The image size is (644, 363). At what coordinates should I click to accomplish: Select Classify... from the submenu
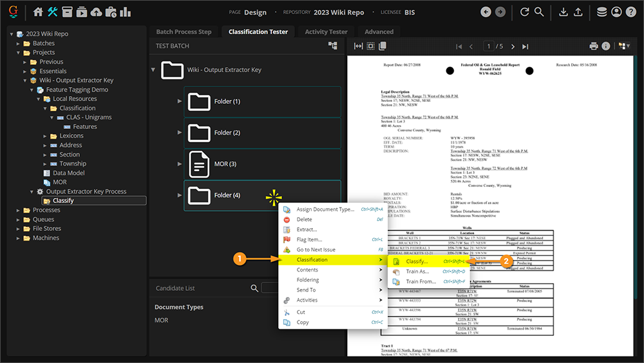[x=417, y=262]
